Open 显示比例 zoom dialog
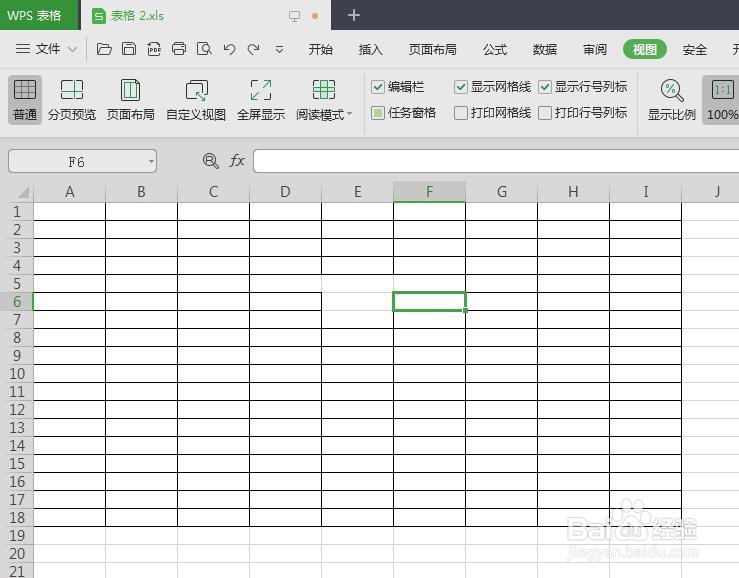 tap(672, 99)
